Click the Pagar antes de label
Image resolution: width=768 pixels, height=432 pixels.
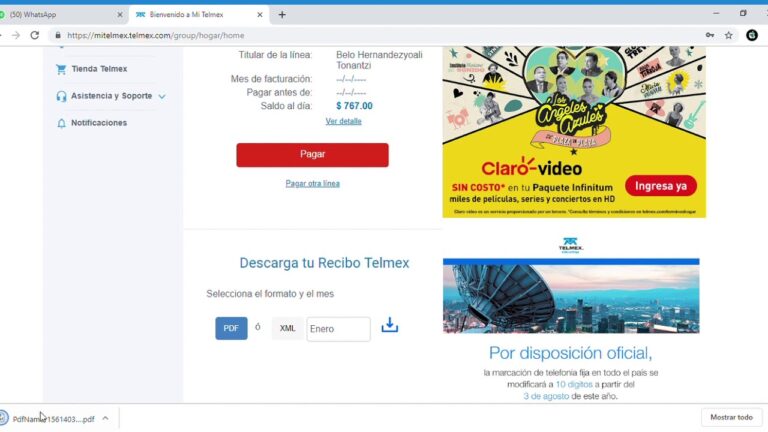279,93
